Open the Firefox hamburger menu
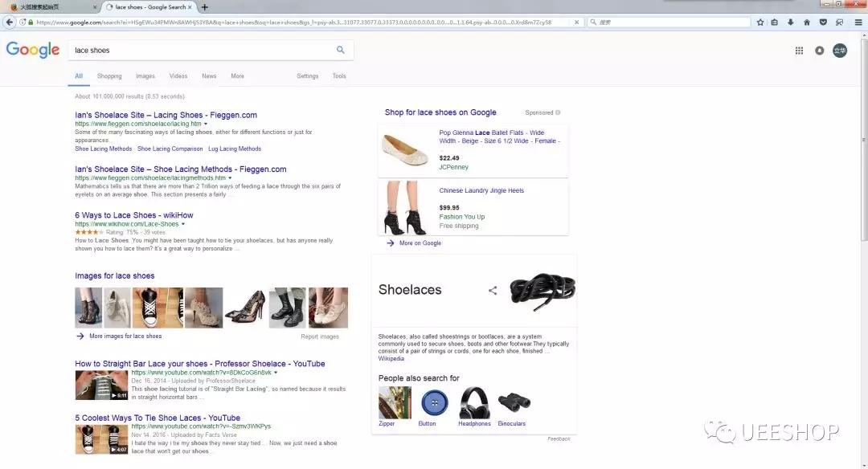This screenshot has width=868, height=469. [x=858, y=22]
